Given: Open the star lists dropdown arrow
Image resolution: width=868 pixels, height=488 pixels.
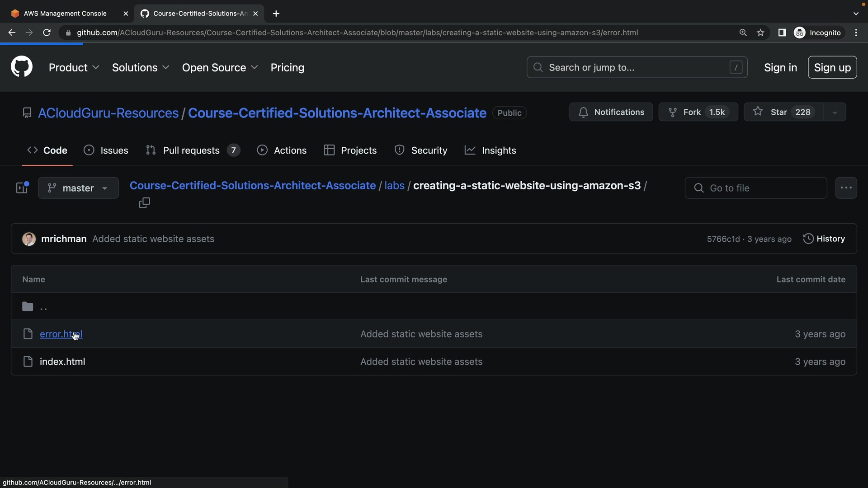Looking at the screenshot, I should click(x=835, y=113).
